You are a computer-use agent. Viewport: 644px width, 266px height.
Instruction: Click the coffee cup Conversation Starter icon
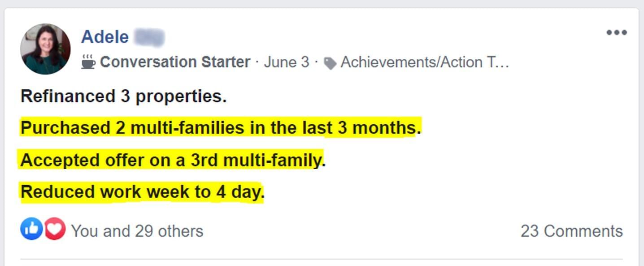tap(88, 62)
